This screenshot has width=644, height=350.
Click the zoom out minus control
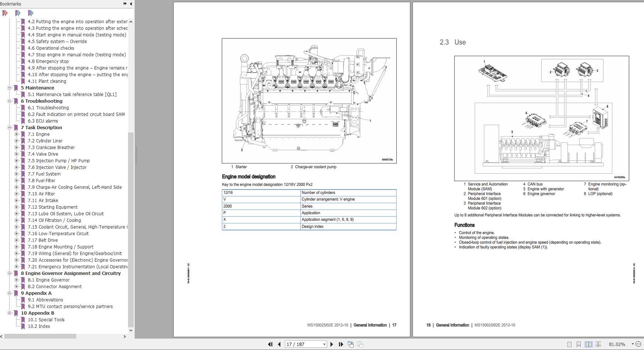[x=639, y=344]
